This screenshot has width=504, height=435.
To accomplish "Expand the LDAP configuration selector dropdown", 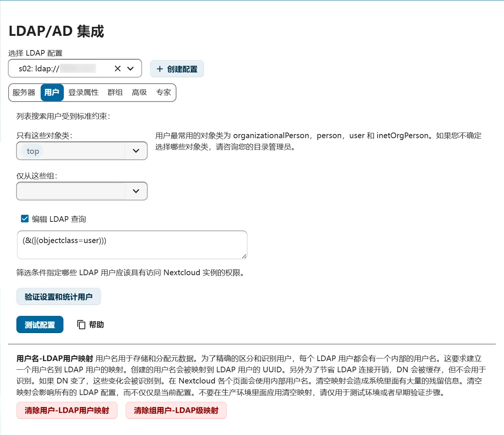I will click(130, 68).
